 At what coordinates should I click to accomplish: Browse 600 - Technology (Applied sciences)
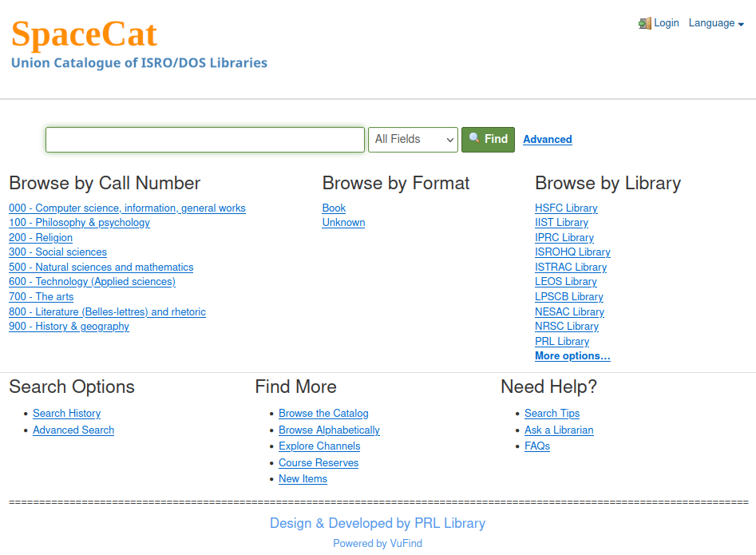[92, 282]
